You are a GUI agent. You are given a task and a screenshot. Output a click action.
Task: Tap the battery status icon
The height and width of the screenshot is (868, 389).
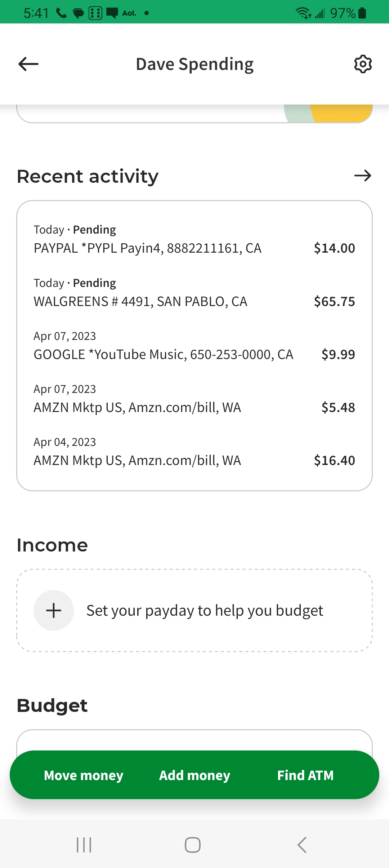pyautogui.click(x=362, y=13)
